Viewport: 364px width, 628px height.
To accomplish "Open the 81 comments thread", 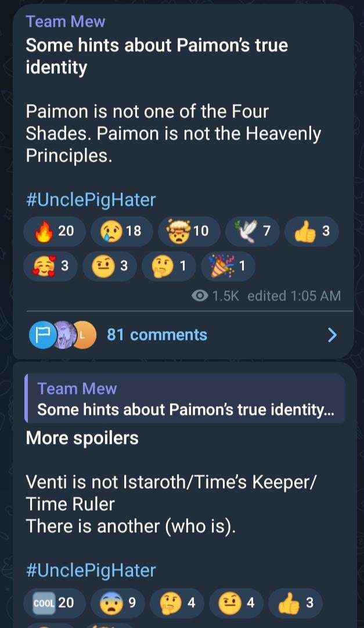I will (x=157, y=335).
